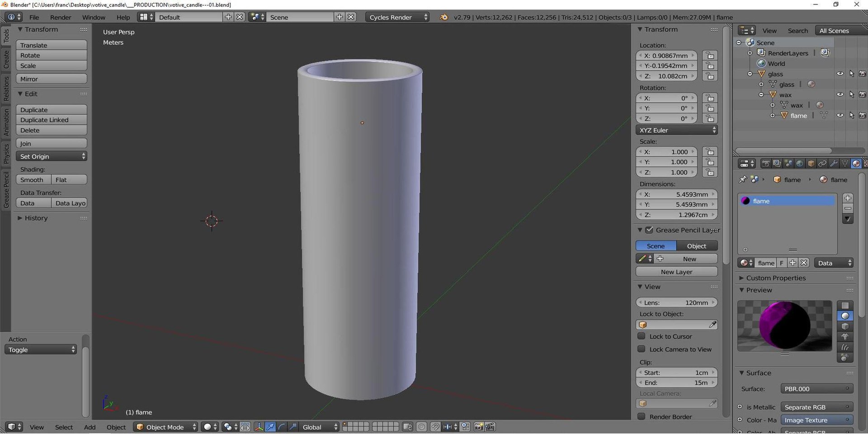Open the Mesh Data tab (triangle icon)
Image resolution: width=868 pixels, height=434 pixels.
[x=844, y=163]
